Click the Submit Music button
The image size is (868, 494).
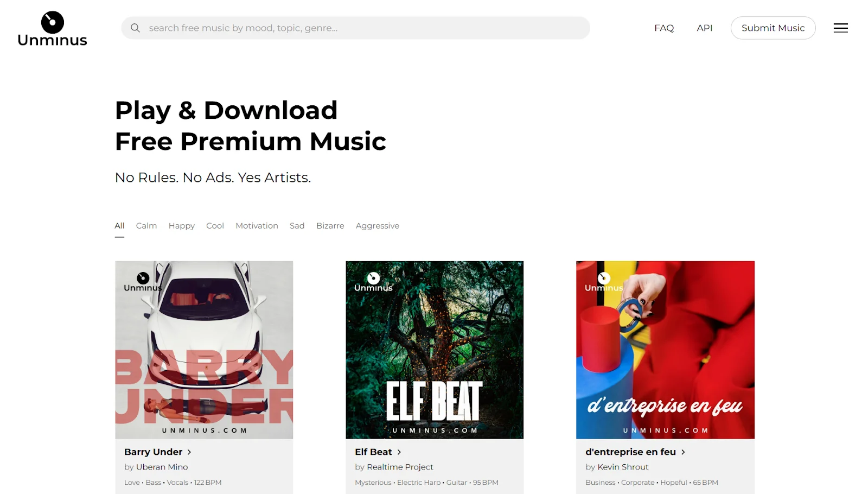pyautogui.click(x=773, y=28)
